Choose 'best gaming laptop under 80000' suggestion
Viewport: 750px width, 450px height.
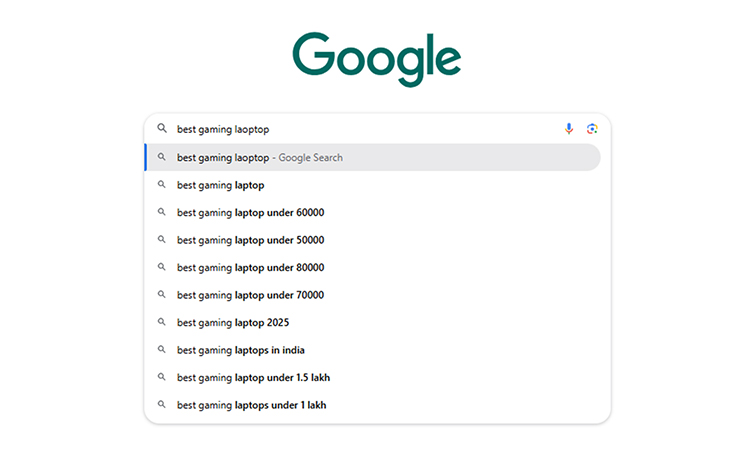click(x=250, y=267)
